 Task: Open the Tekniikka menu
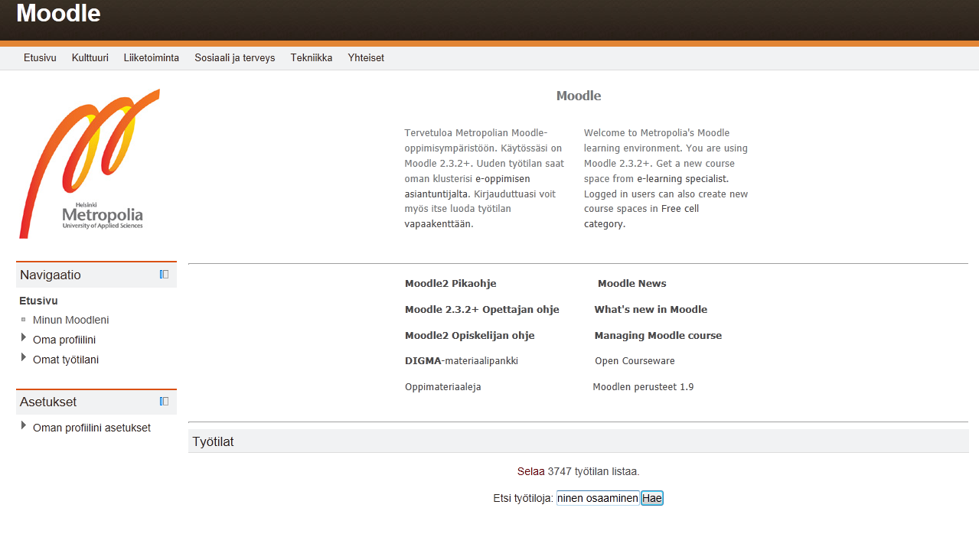(312, 58)
